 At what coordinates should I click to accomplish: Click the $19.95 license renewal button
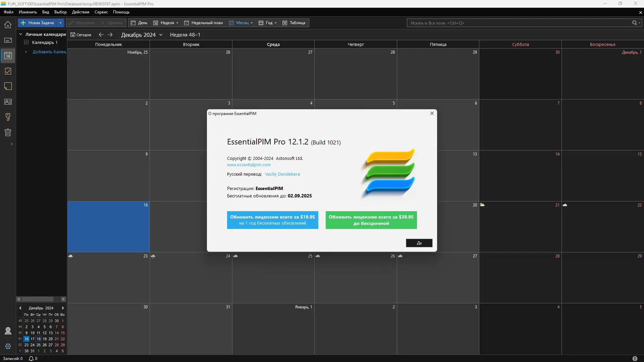click(272, 220)
